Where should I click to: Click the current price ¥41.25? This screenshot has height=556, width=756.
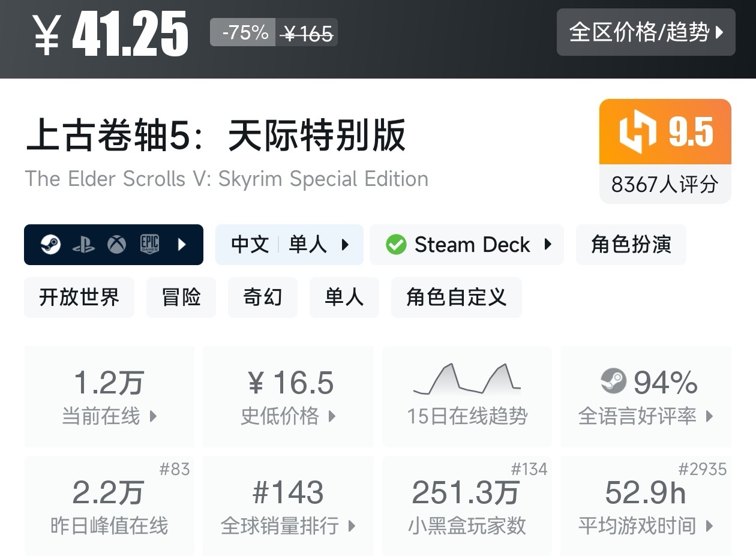tap(110, 34)
